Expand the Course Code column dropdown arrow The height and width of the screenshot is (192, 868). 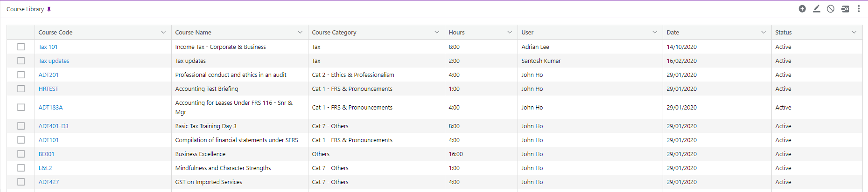163,32
